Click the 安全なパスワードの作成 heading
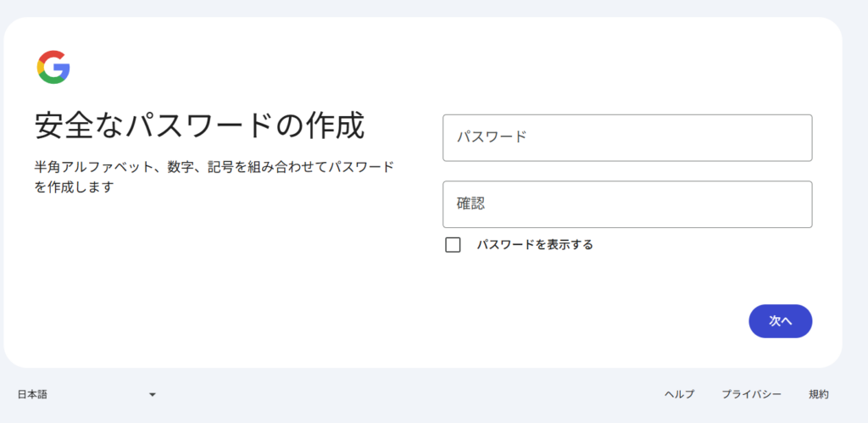 (200, 126)
